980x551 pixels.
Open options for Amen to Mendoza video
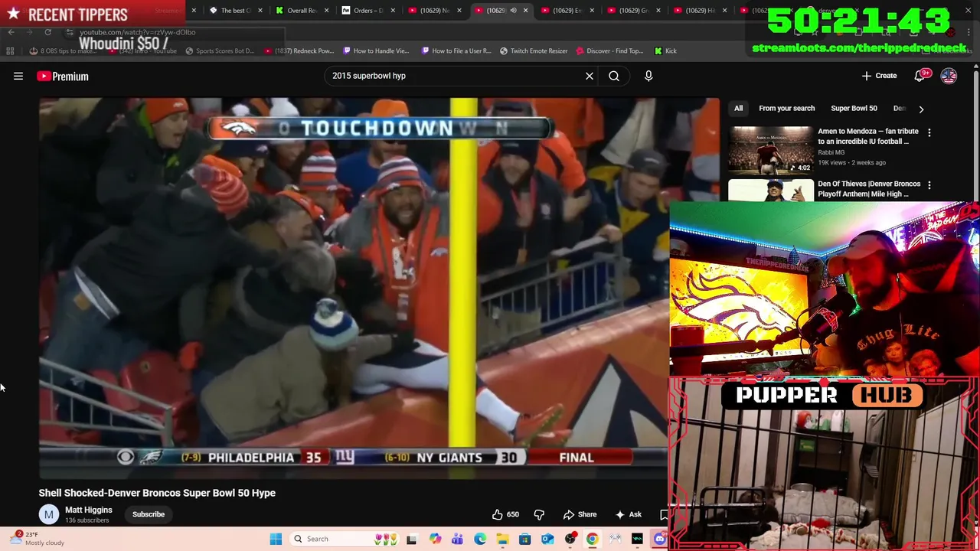click(929, 132)
